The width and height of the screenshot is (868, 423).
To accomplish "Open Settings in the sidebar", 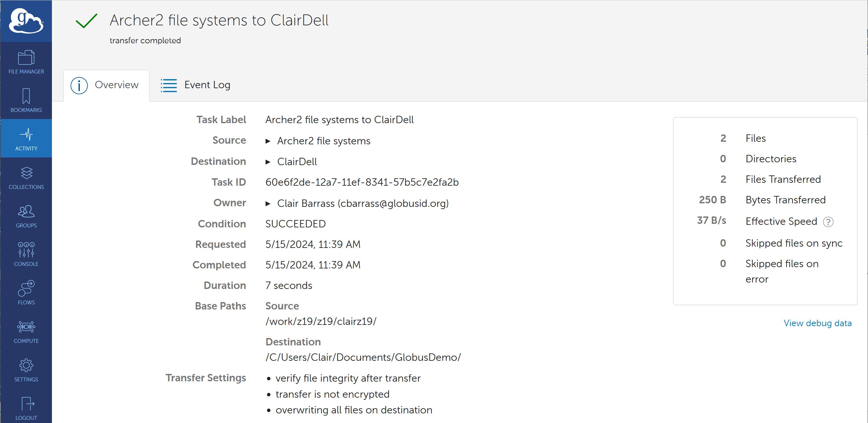I will [x=26, y=369].
